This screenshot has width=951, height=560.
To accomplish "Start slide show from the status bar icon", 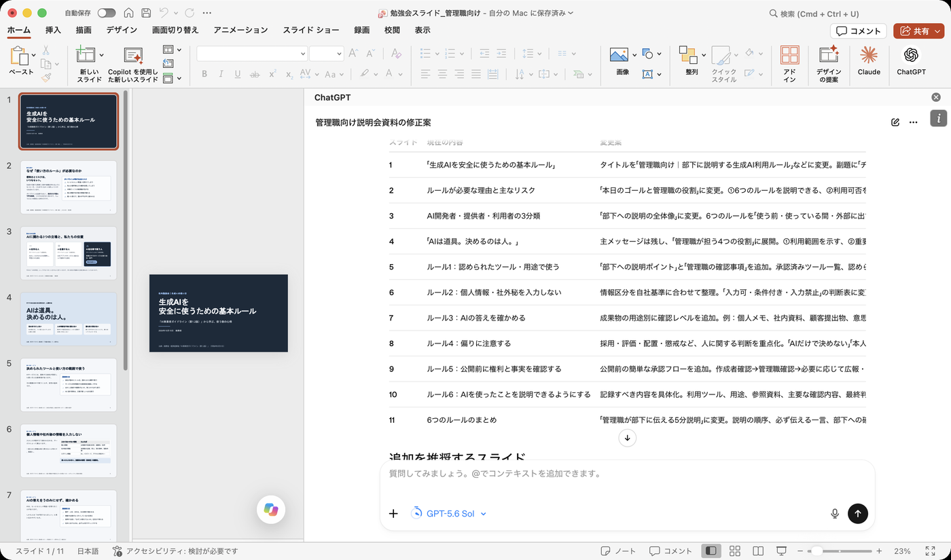I will [x=782, y=551].
